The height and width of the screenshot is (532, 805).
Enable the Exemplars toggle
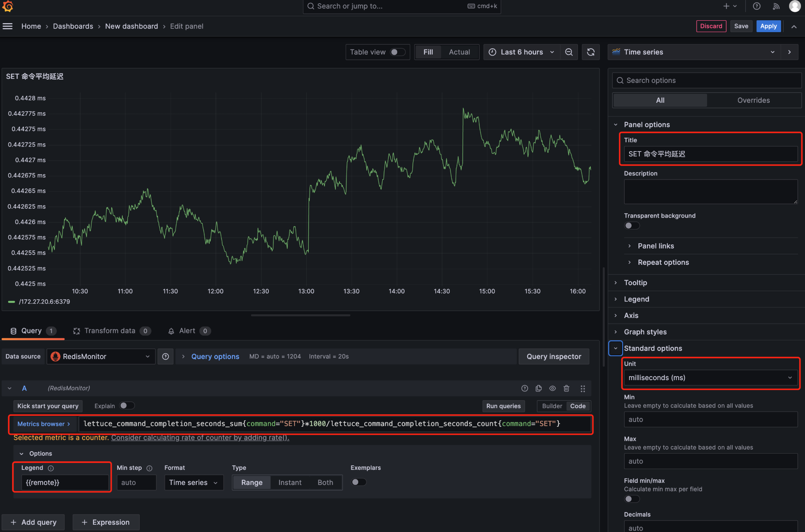pyautogui.click(x=359, y=482)
